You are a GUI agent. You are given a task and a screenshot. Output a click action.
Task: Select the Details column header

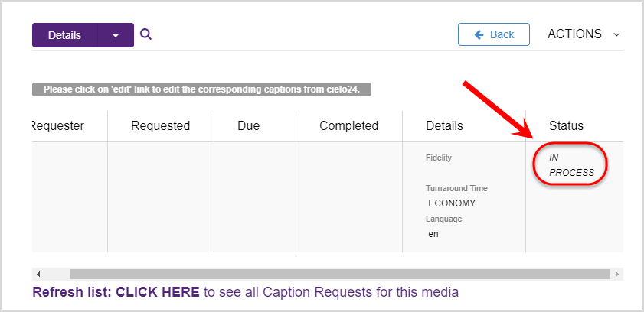[444, 126]
